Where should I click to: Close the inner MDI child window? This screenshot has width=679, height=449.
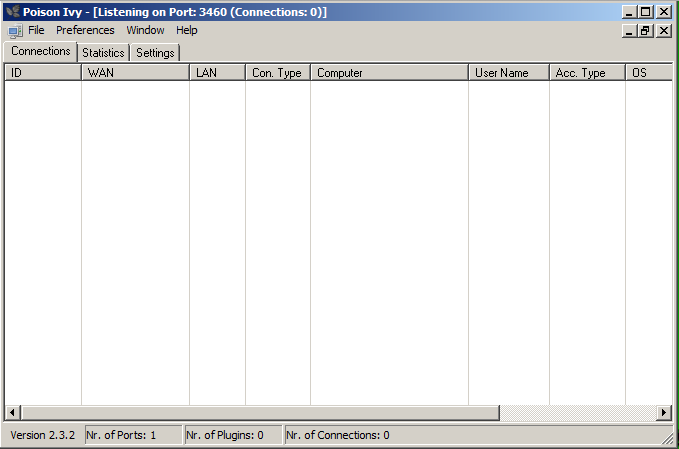[x=664, y=31]
